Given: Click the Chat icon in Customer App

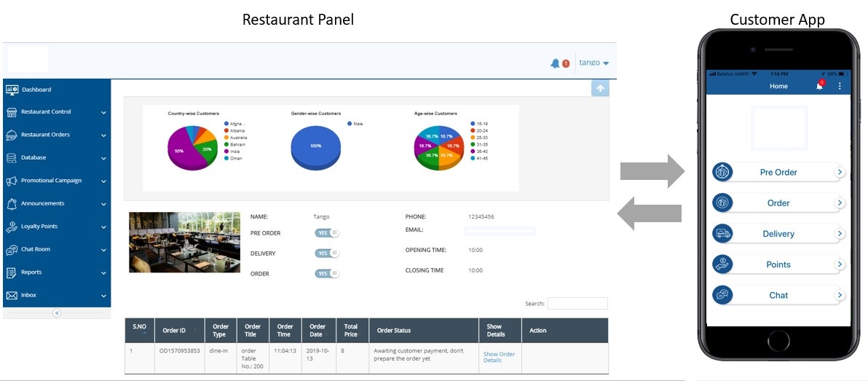Looking at the screenshot, I should [x=722, y=295].
